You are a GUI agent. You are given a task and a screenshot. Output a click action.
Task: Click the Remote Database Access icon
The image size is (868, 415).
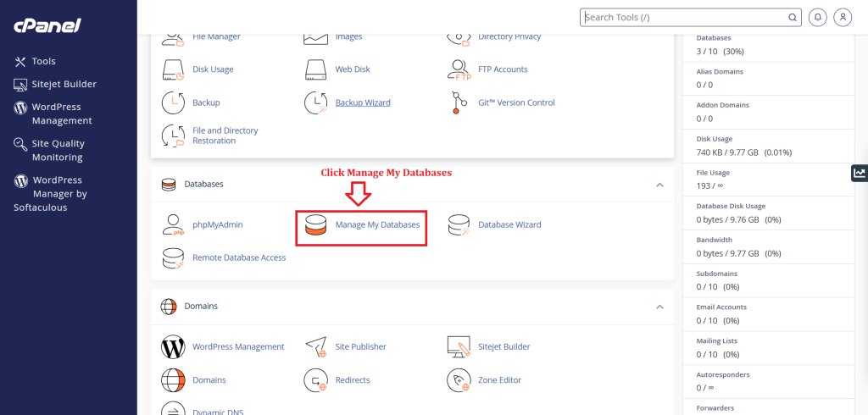pos(173,257)
